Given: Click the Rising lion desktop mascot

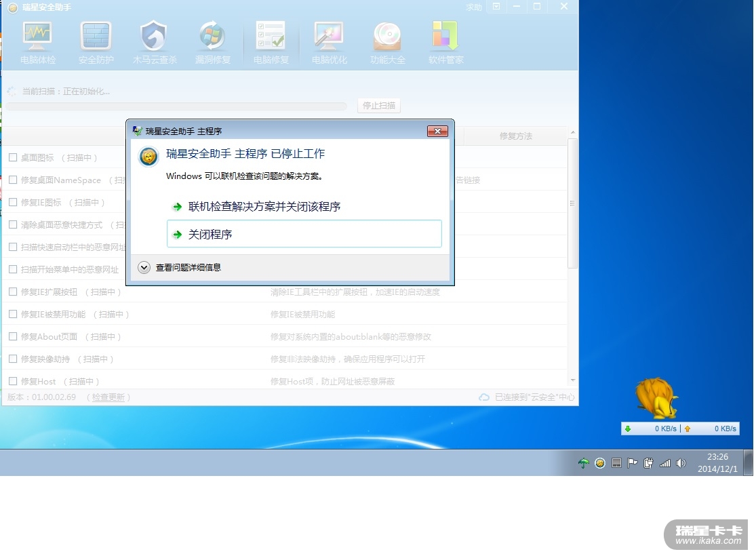Looking at the screenshot, I should click(656, 398).
